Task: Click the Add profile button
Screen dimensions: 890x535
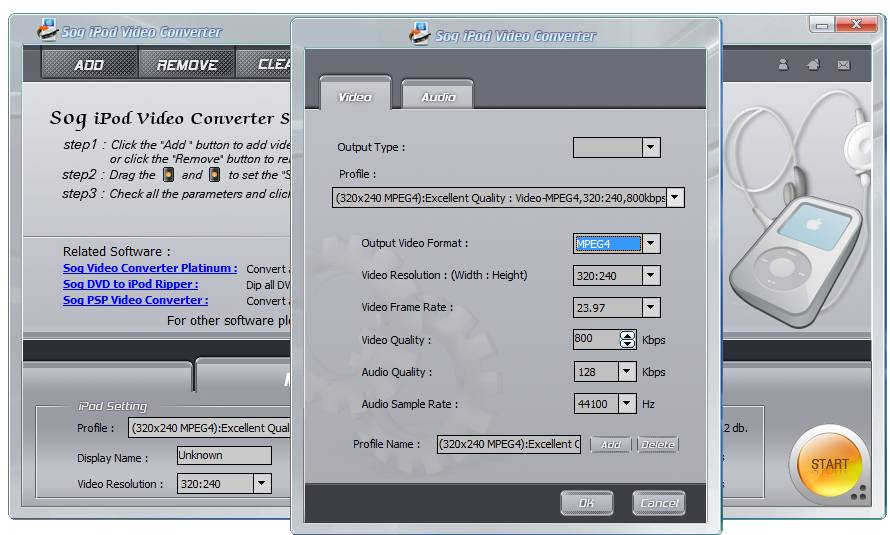Action: [611, 444]
